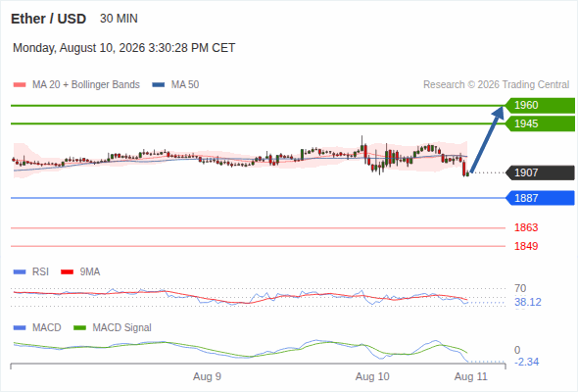
Task: Click the 1945 green resistance price tag
Action: pyautogui.click(x=540, y=123)
